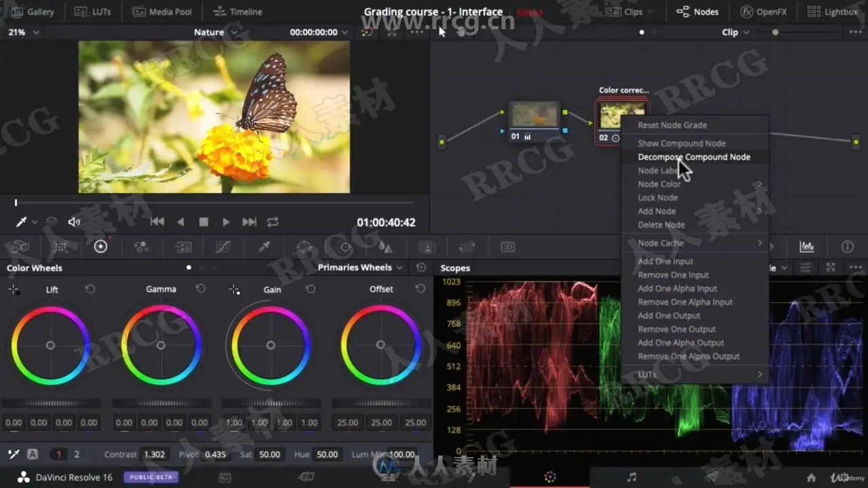This screenshot has height=488, width=868.
Task: Stop playback
Action: pyautogui.click(x=203, y=222)
